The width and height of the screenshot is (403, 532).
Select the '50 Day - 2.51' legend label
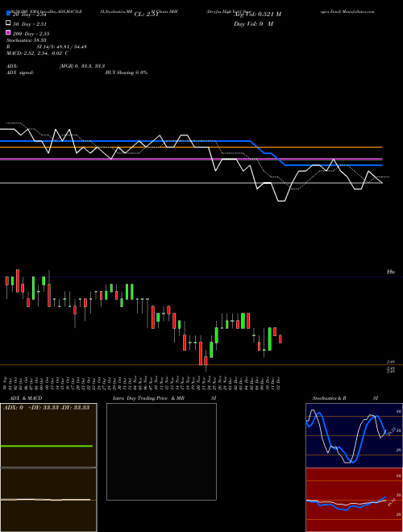(30, 24)
